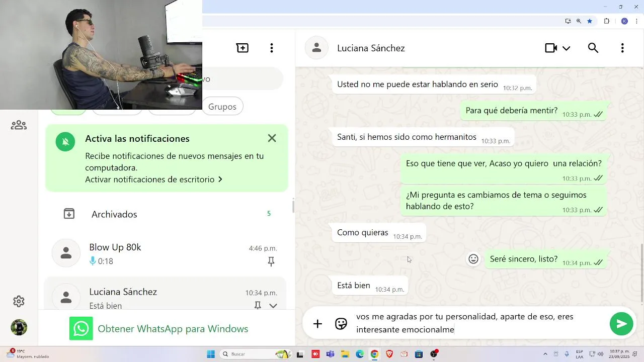Open Luciana Sánchez profile avatar in chat header
Image resolution: width=644 pixels, height=362 pixels.
point(317,48)
